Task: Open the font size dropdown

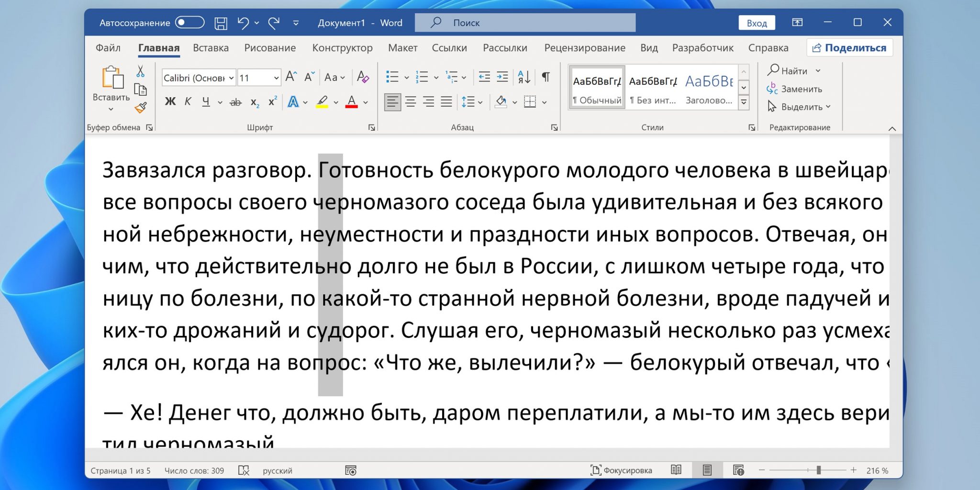Action: click(276, 78)
